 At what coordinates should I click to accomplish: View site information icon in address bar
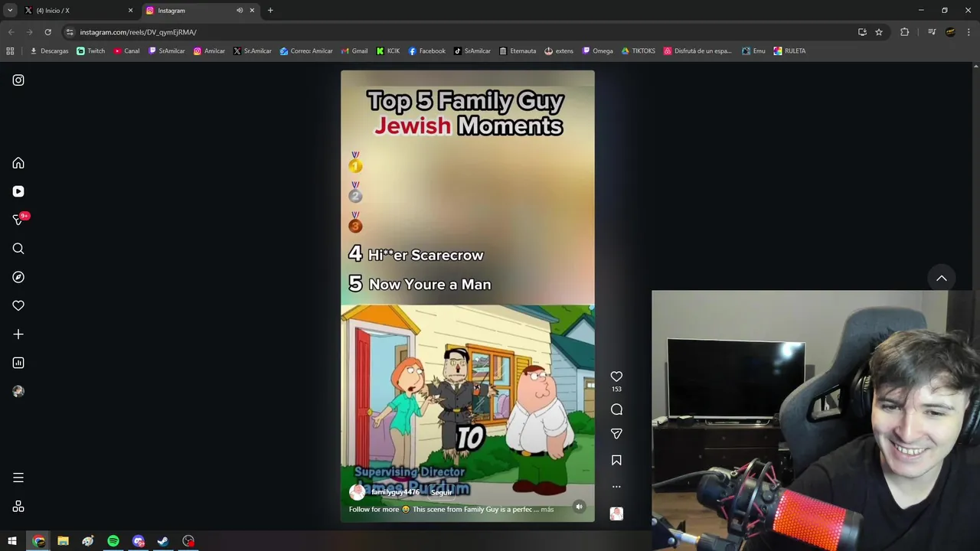pos(70,32)
